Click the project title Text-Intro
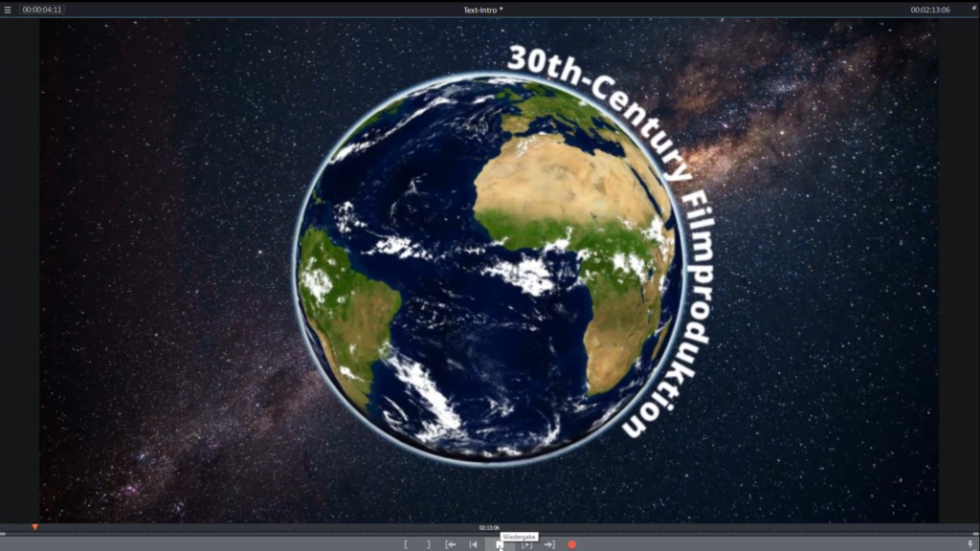Image resolution: width=980 pixels, height=551 pixels. [x=482, y=10]
